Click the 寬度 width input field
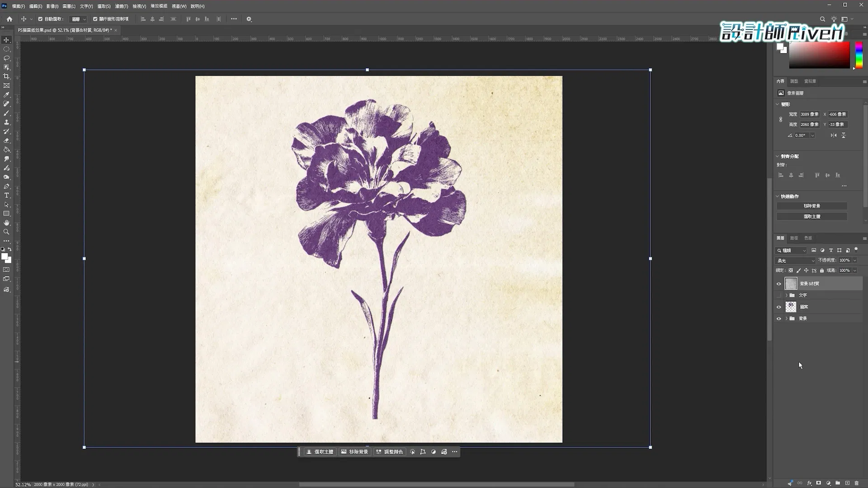Viewport: 868px width, 488px height. tap(809, 114)
